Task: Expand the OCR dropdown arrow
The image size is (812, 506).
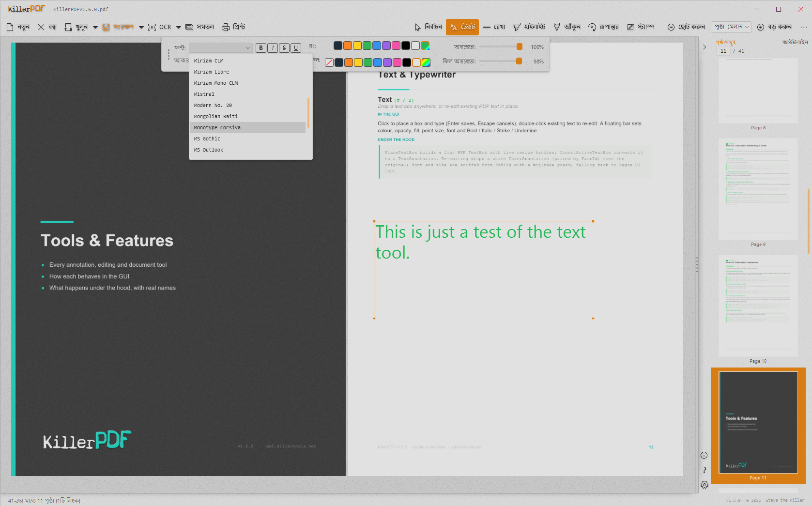Action: pos(179,28)
